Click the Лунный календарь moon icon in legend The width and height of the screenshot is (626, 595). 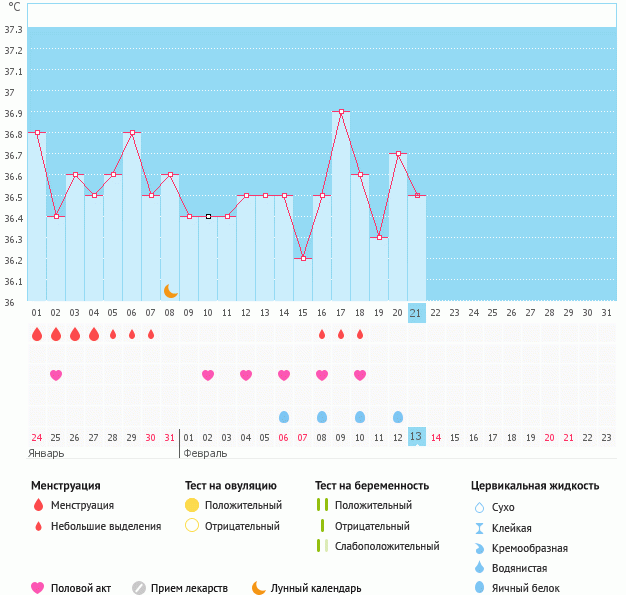(259, 588)
